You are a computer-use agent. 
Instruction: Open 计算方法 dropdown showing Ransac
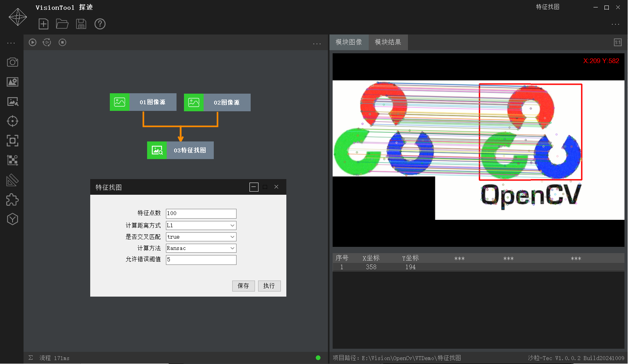(x=201, y=248)
